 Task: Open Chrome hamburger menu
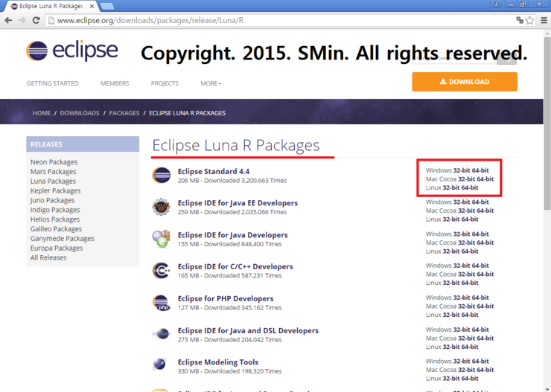(544, 20)
